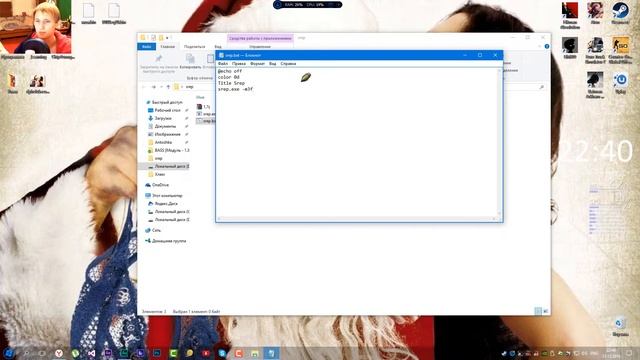640x360 pixels.
Task: Click the RAM CPU monitor widget
Action: (x=307, y=4)
